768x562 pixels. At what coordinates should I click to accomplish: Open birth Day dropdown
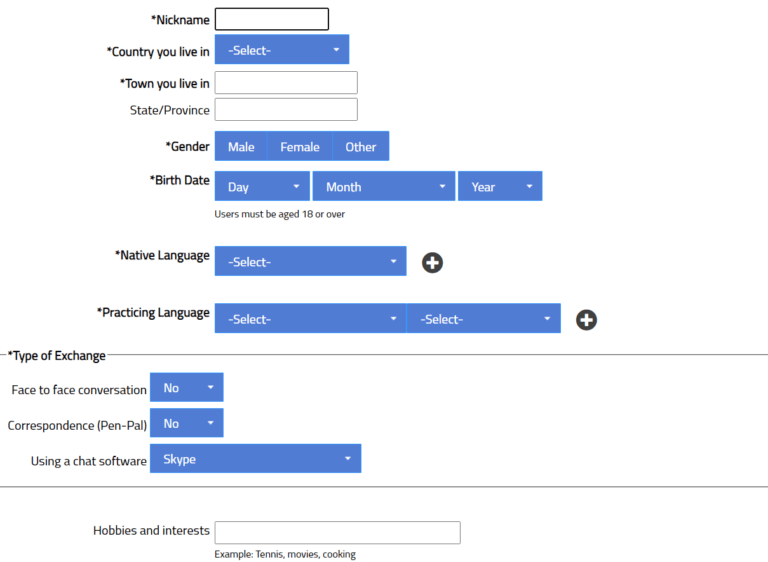pos(263,187)
